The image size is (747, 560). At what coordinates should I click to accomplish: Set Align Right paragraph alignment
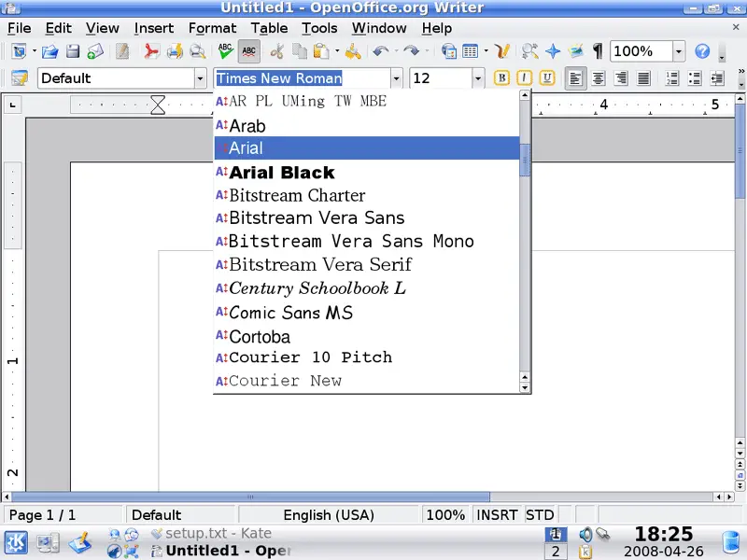click(621, 78)
